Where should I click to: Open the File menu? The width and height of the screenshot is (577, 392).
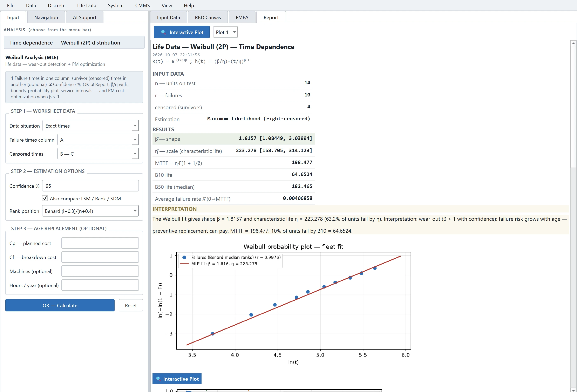[x=11, y=6]
